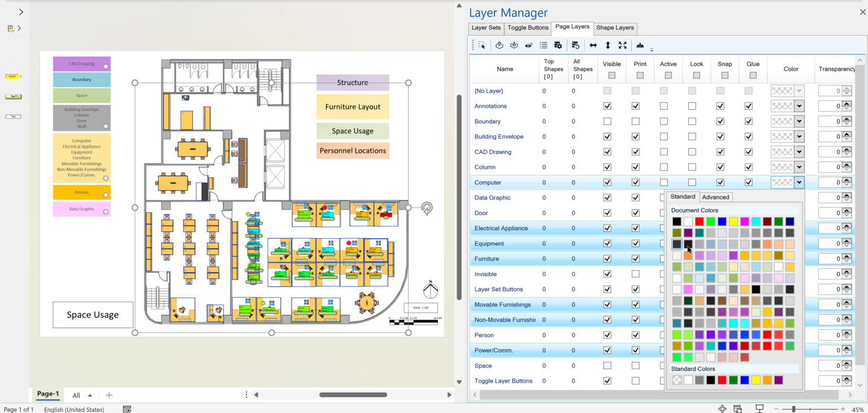The height and width of the screenshot is (413, 868).
Task: Switch to the Advanced tab in the color picker
Action: pos(715,197)
